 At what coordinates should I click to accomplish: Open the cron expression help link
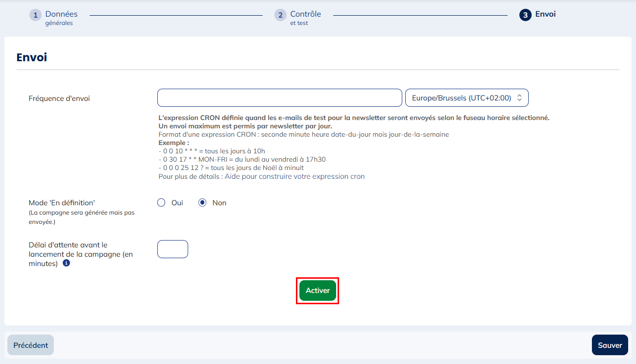tap(294, 176)
